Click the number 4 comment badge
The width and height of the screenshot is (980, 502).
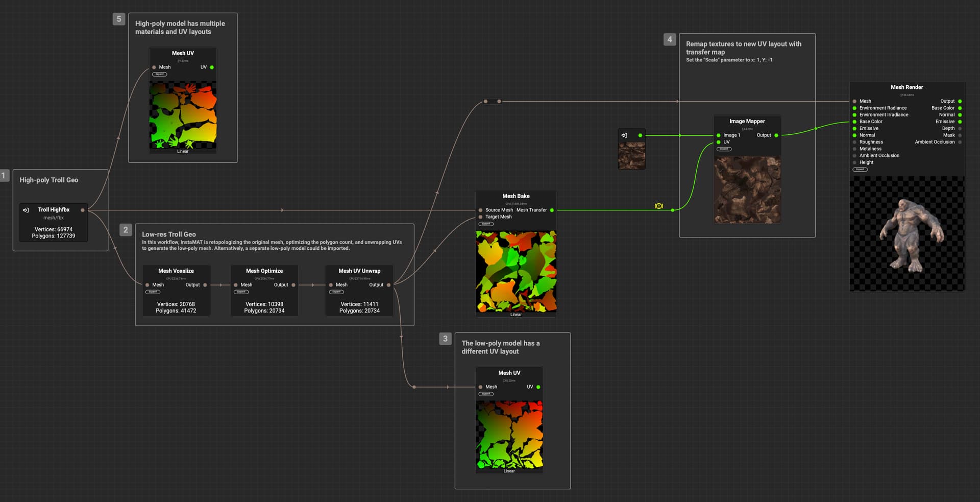point(670,39)
